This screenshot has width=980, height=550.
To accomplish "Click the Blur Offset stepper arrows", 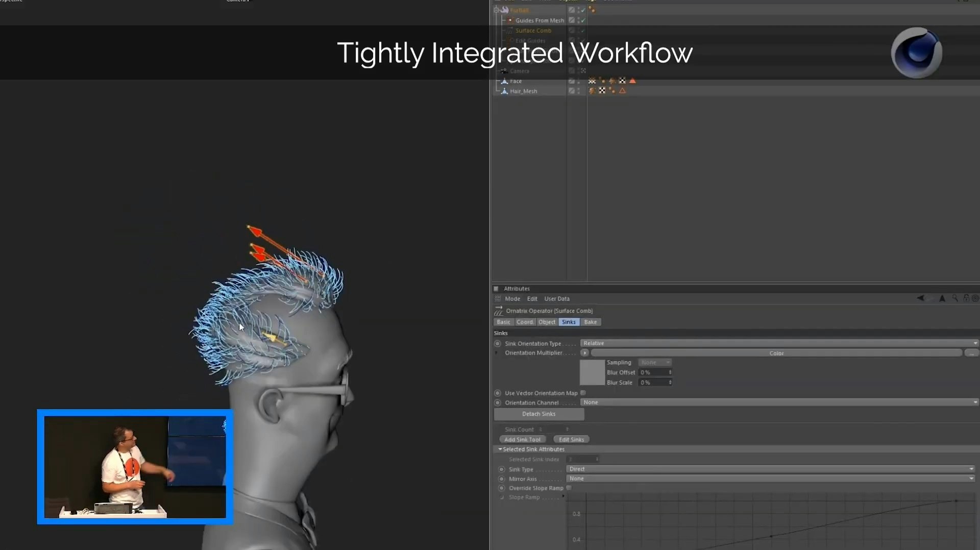I will tap(670, 373).
